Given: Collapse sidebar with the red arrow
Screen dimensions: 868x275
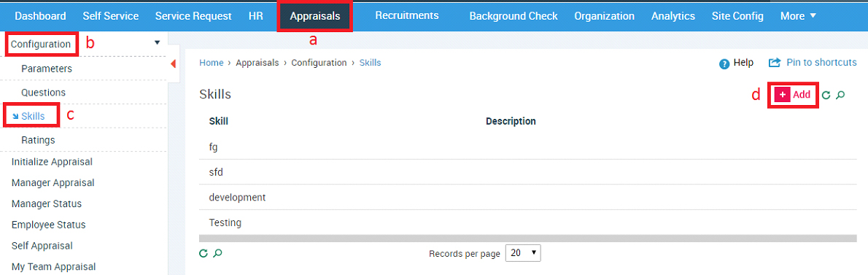Looking at the screenshot, I should (x=173, y=64).
